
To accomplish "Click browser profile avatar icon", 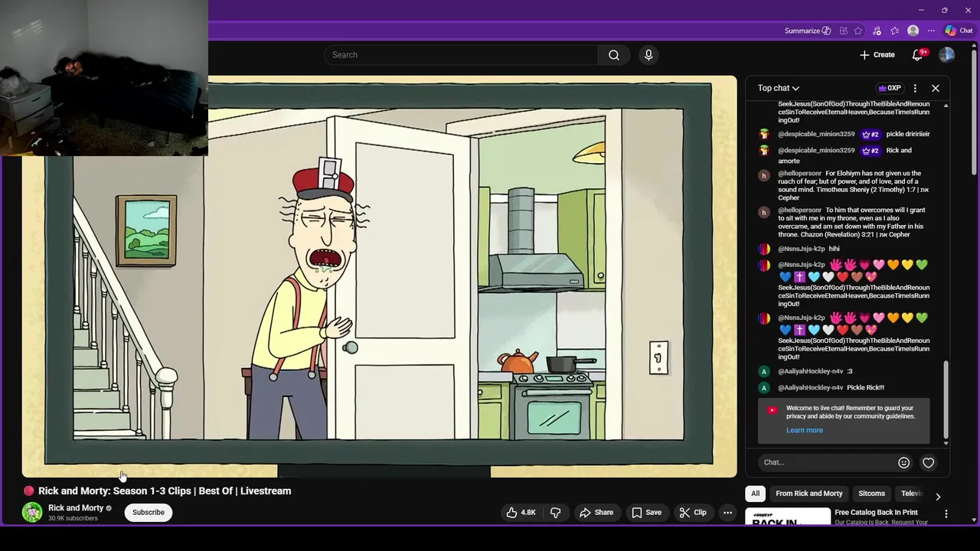I will coord(913,31).
